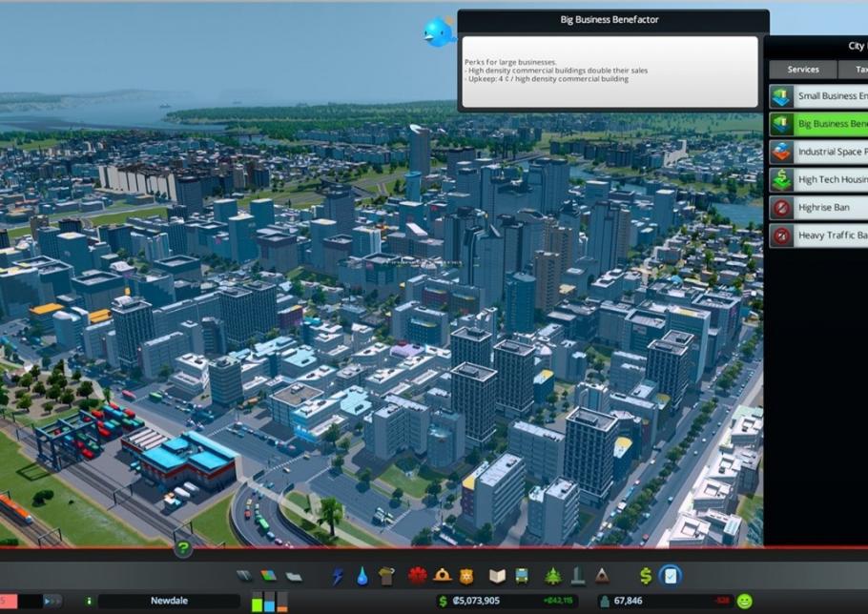
Task: Open the Roads build tool
Action: 244,577
